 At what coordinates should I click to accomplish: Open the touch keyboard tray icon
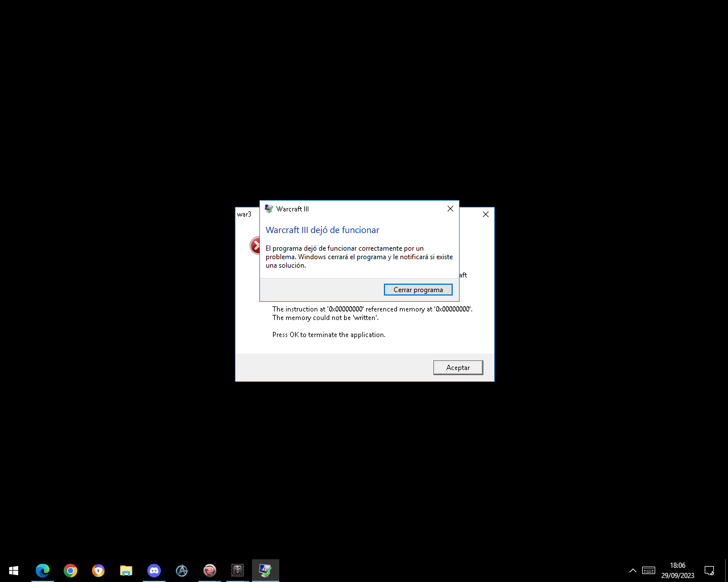pyautogui.click(x=648, y=570)
